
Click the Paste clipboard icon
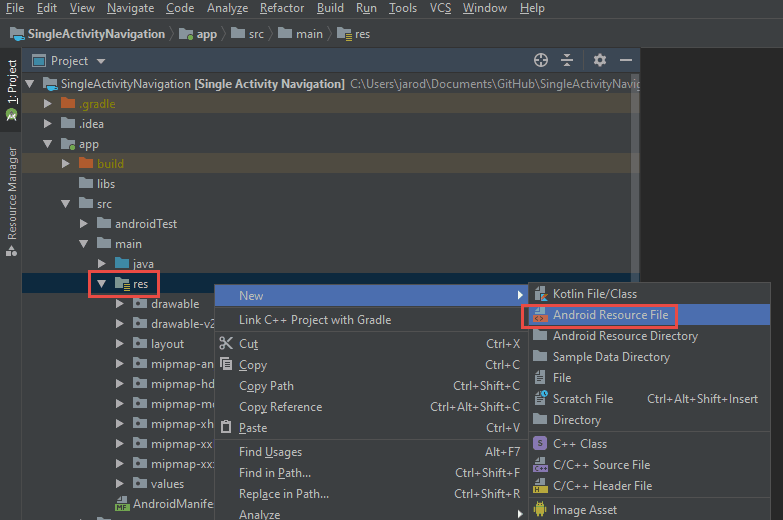(x=225, y=428)
